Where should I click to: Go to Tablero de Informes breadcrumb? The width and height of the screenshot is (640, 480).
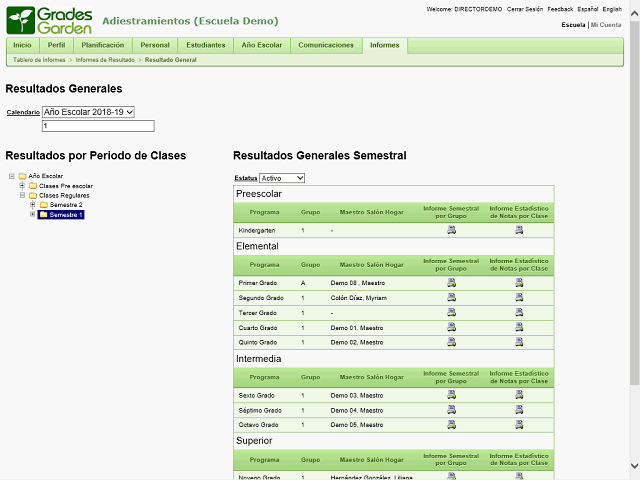[x=39, y=60]
